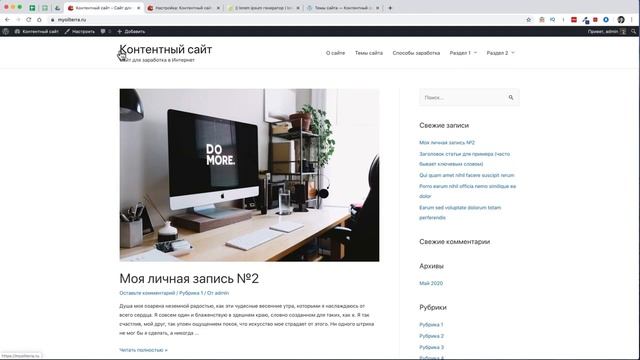Screen dimensions: 640x360
Task: Open the blue circle extension icon
Action: 606,20
